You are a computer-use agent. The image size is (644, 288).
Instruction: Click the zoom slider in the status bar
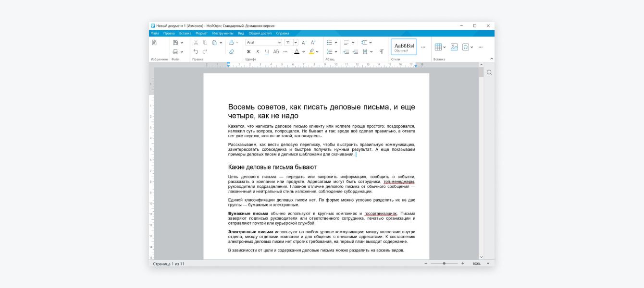(444, 264)
